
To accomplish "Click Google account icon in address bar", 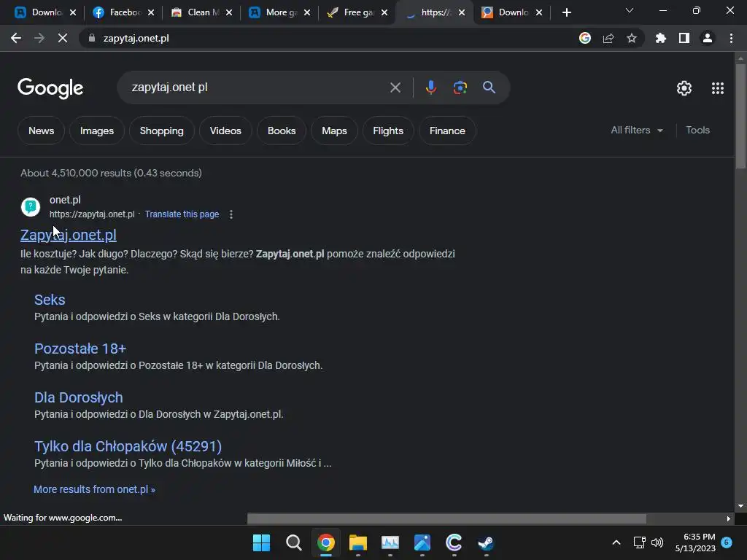I will (585, 38).
